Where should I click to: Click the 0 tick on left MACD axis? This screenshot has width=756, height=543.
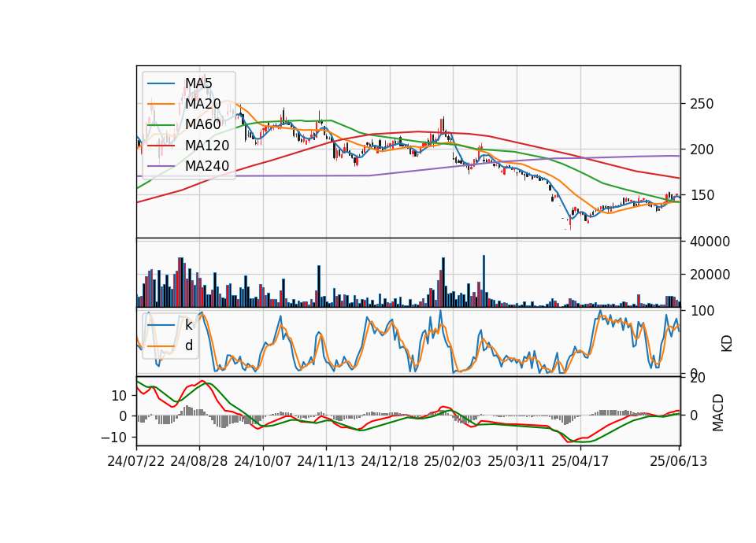123,416
